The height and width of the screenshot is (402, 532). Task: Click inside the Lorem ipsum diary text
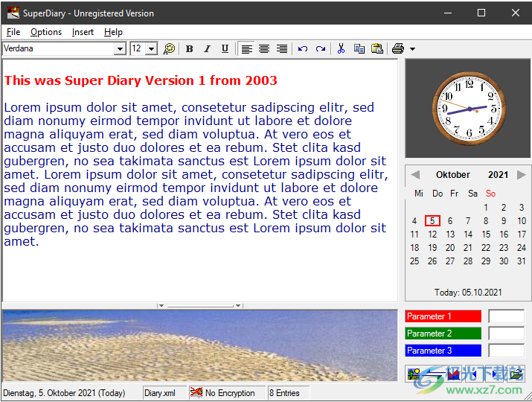tap(196, 174)
